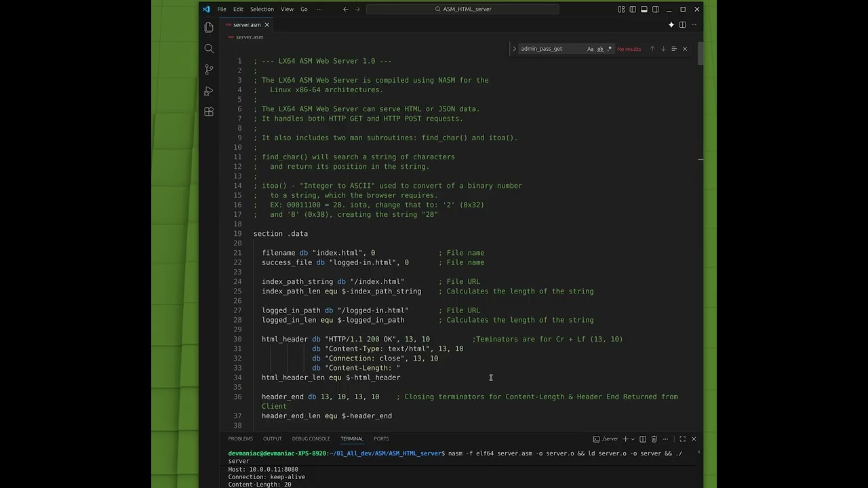Toggle the secondary side bar layout icon
The height and width of the screenshot is (488, 868).
tap(656, 9)
